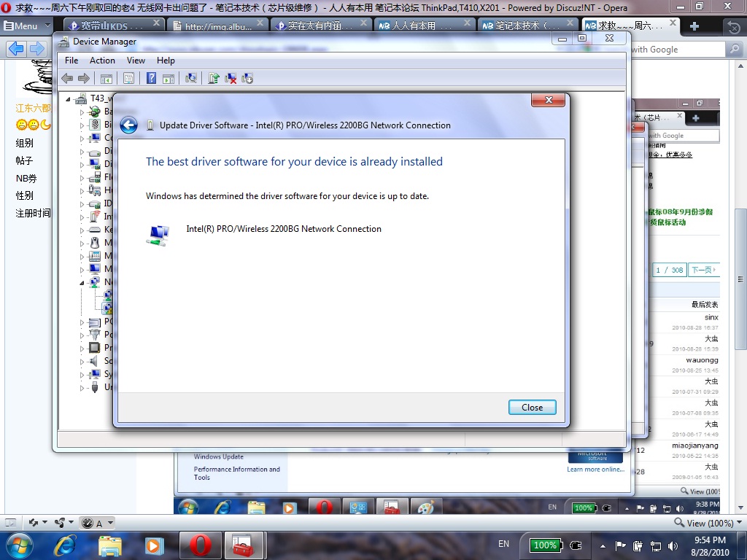Click the Show/Hide Action Pane toolbar icon
This screenshot has height=560, width=747.
(x=169, y=79)
